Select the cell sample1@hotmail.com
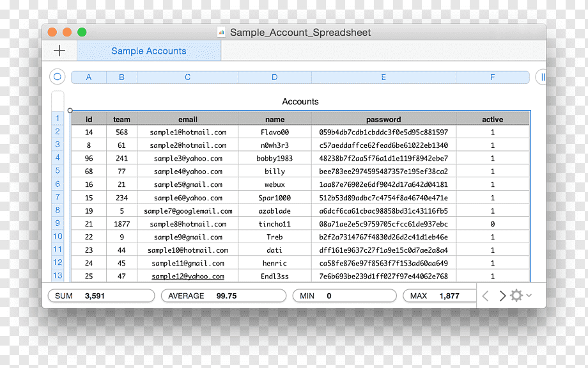 tap(187, 132)
